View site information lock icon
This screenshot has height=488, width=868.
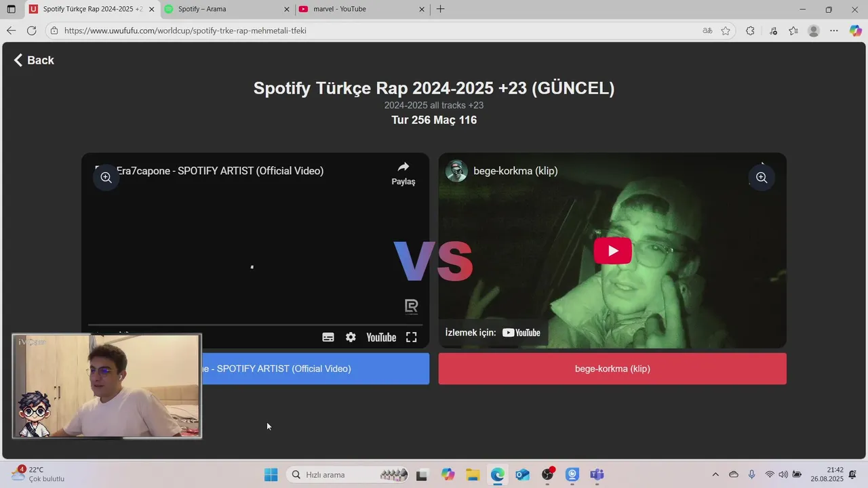[54, 30]
